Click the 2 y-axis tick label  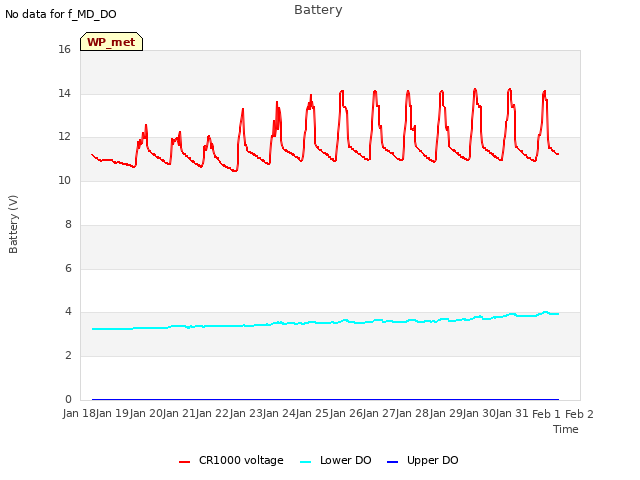pos(68,356)
